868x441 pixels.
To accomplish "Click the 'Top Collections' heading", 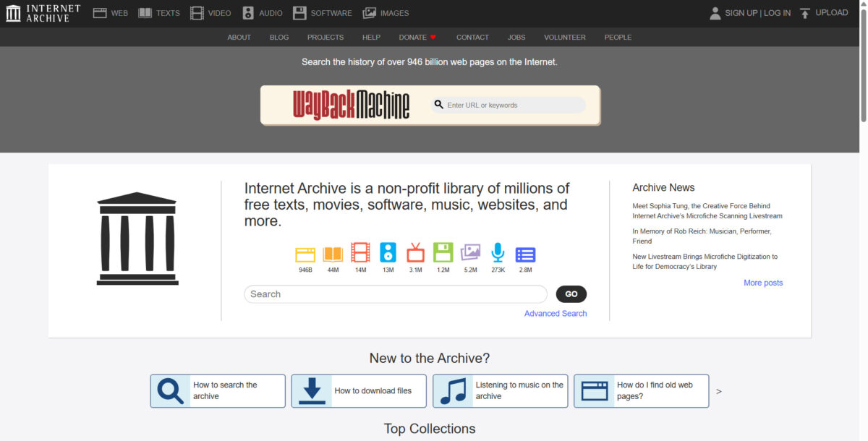I will pos(430,429).
